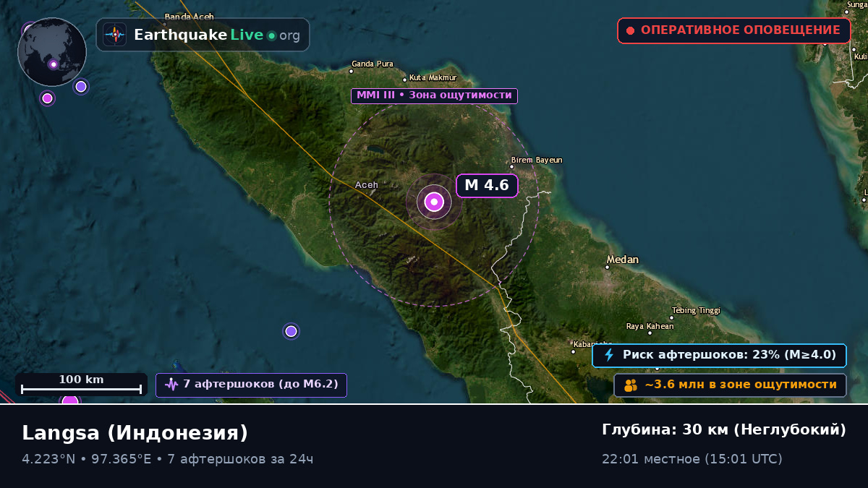Click the Langsa (Индонезия) headline
Viewport: 868px width, 488px height.
(135, 433)
